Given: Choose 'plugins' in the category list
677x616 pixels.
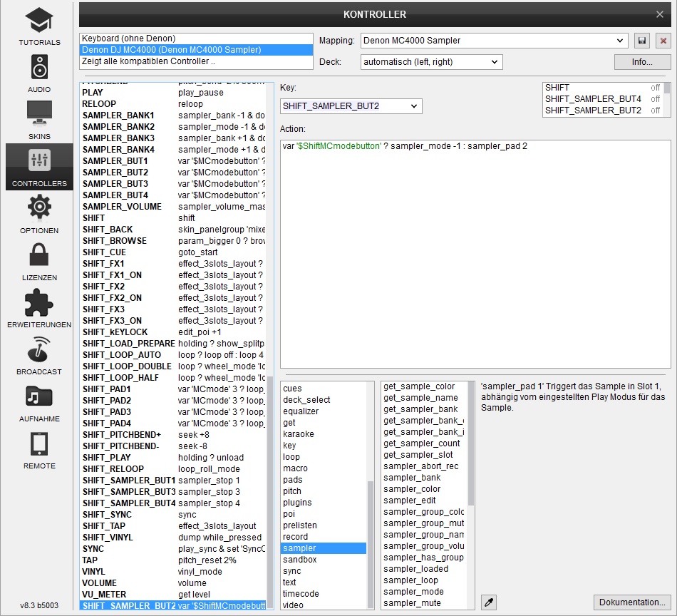Looking at the screenshot, I should click(324, 503).
